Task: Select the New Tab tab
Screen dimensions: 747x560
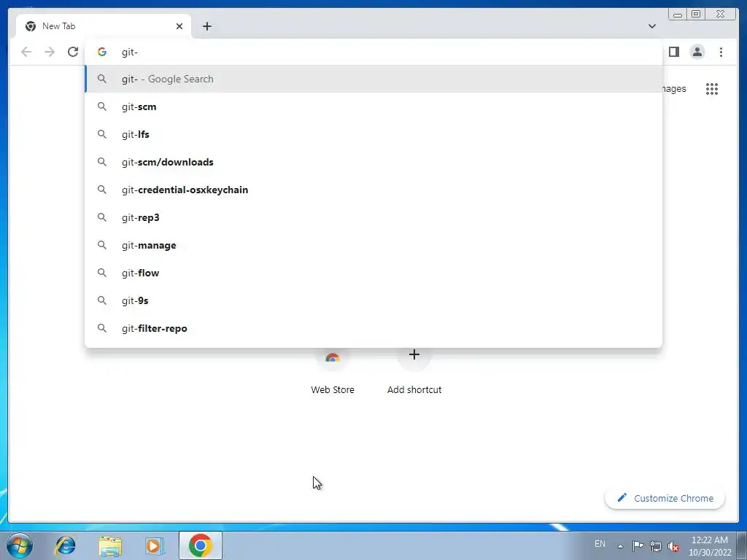Action: pyautogui.click(x=104, y=26)
